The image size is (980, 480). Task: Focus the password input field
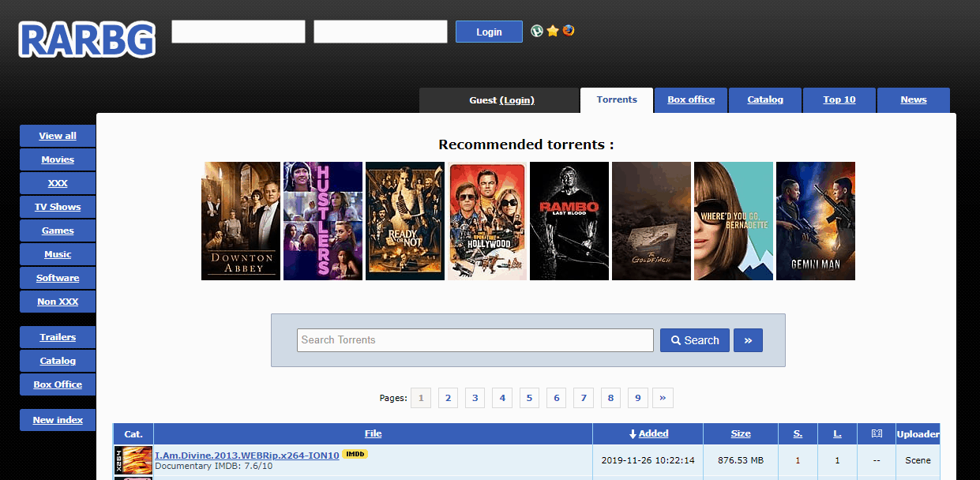(381, 32)
